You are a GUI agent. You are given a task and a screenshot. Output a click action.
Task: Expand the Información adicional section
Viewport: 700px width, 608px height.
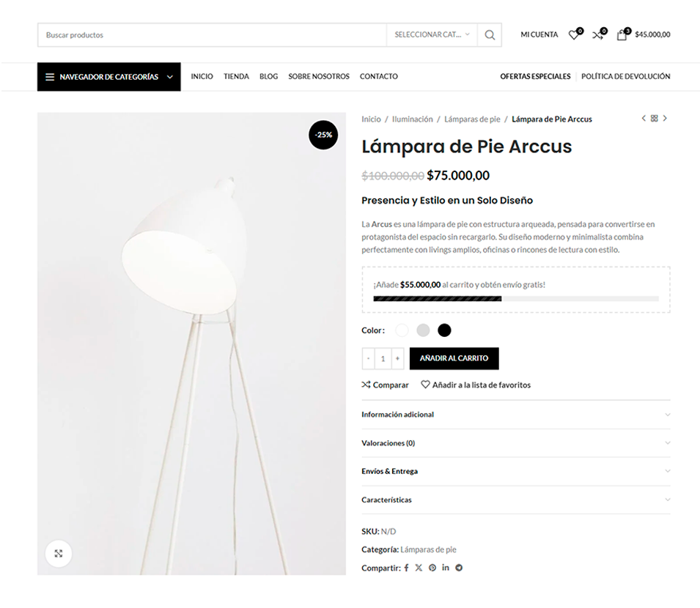[x=515, y=415]
